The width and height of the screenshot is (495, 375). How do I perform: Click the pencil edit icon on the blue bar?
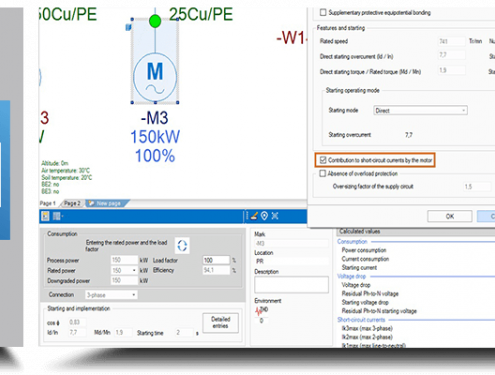(x=254, y=216)
